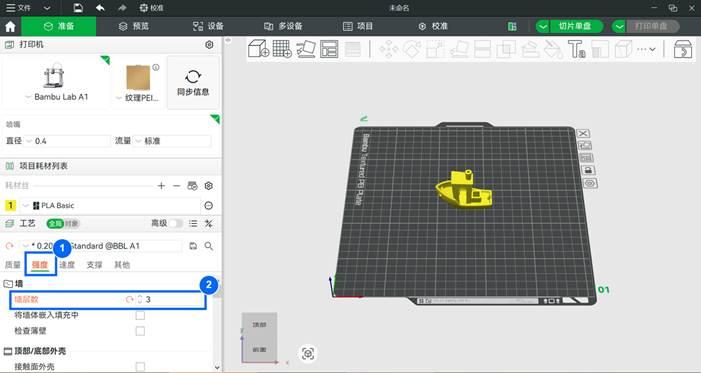Click the parameter list icon beside 高级 toggle

pos(193,223)
